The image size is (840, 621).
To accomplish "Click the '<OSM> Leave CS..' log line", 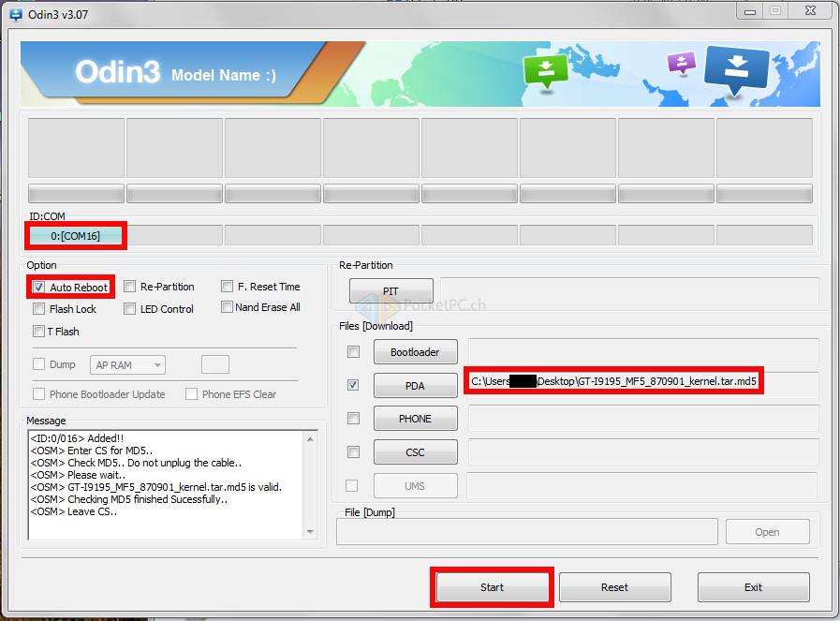I will coord(74,511).
